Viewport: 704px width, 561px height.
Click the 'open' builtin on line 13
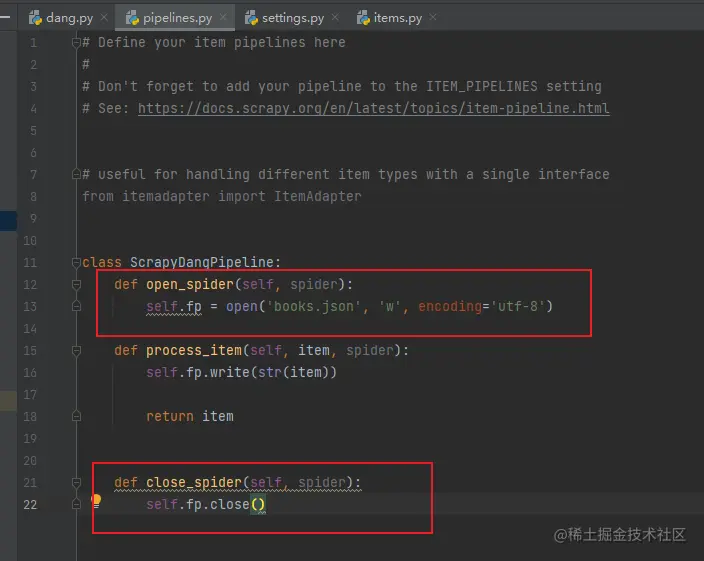(242, 306)
